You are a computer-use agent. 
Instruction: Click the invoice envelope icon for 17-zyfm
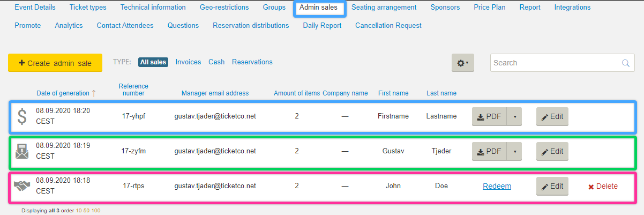click(22, 152)
